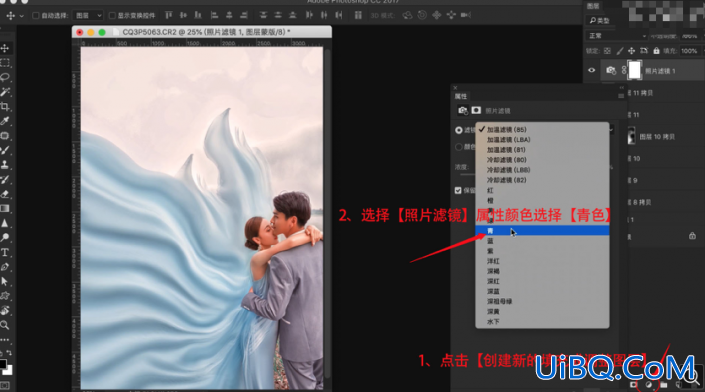The image size is (705, 392).
Task: Click the photo filter adjustment icon in Properties
Action: (x=463, y=110)
